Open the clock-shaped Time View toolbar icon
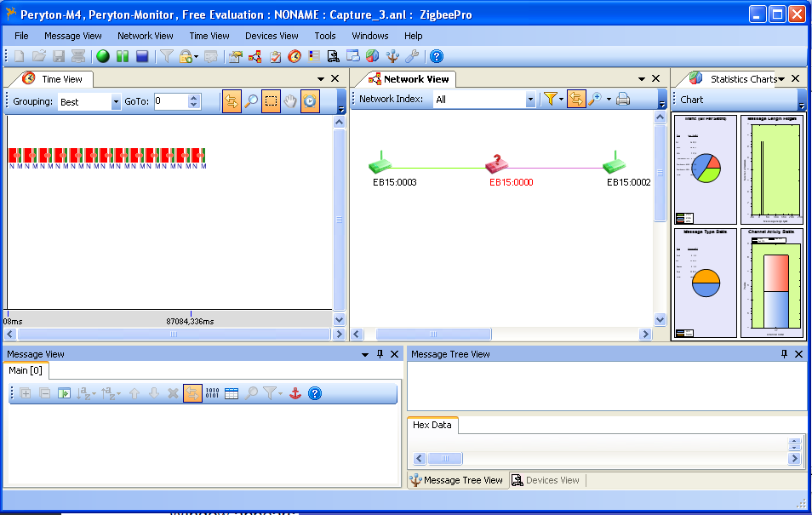This screenshot has height=515, width=812. [294, 56]
